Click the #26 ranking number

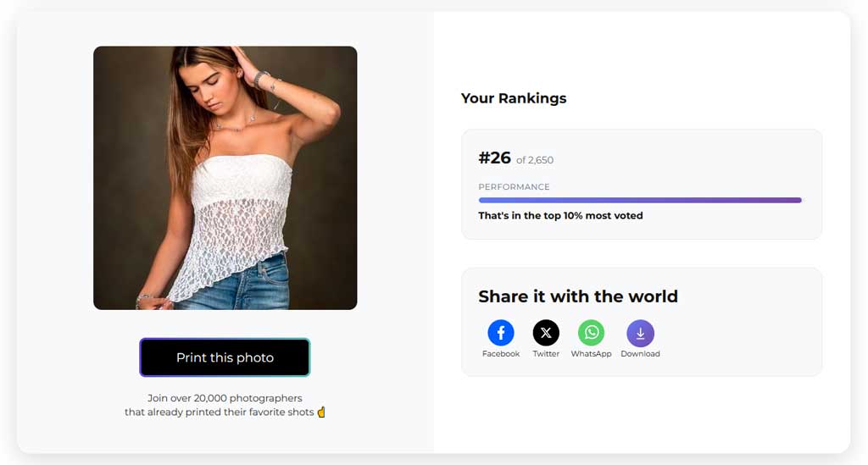494,158
